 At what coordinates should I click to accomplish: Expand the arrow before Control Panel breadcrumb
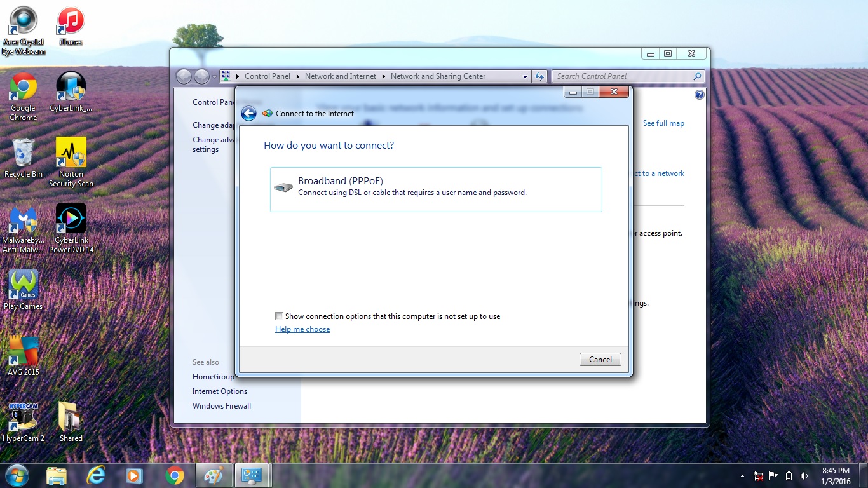click(x=238, y=76)
